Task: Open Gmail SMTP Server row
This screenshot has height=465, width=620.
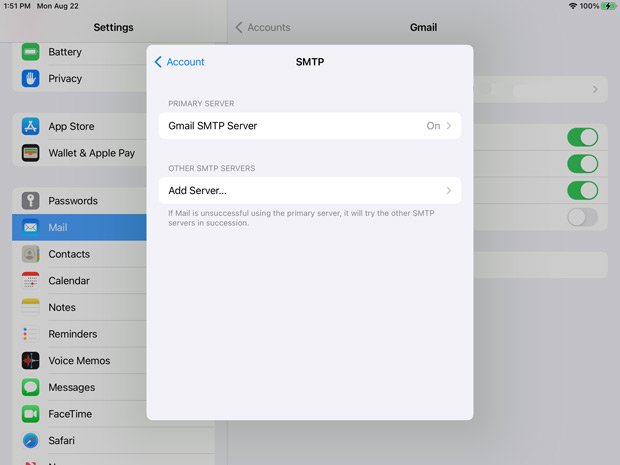Action: 310,126
